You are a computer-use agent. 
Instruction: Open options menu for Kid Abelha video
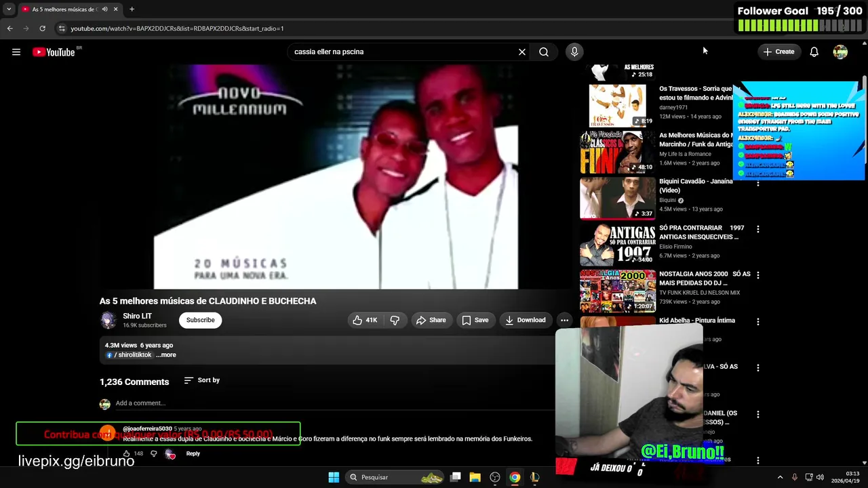pos(758,321)
